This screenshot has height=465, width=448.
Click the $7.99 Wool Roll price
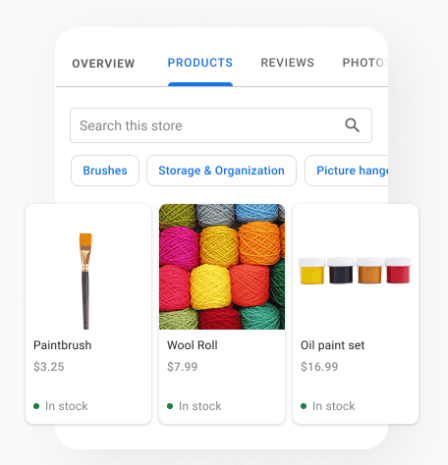click(x=182, y=367)
